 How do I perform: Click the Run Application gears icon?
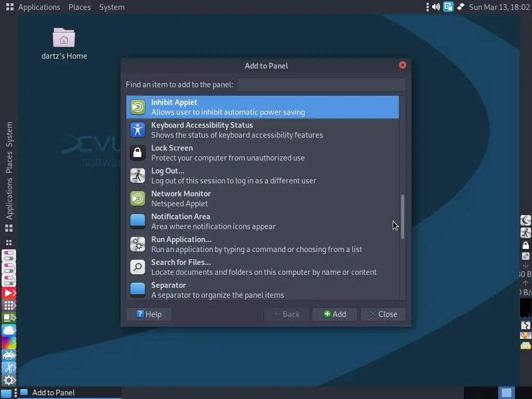137,244
